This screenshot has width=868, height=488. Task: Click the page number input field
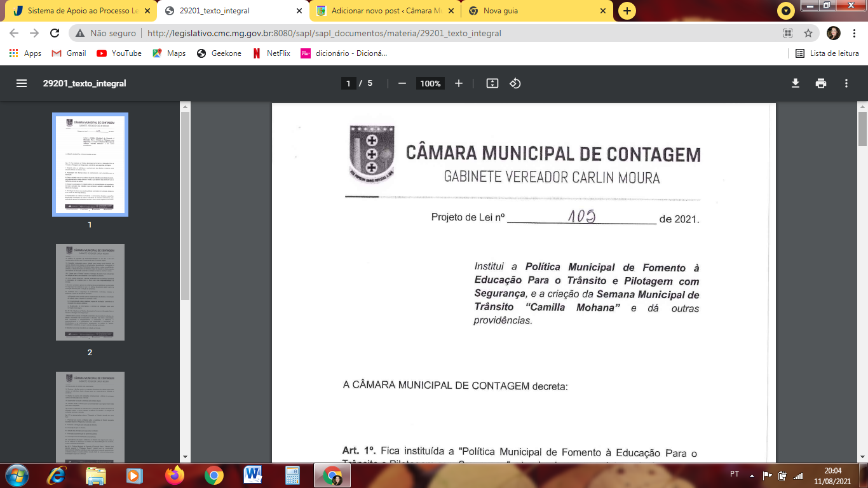pyautogui.click(x=348, y=83)
